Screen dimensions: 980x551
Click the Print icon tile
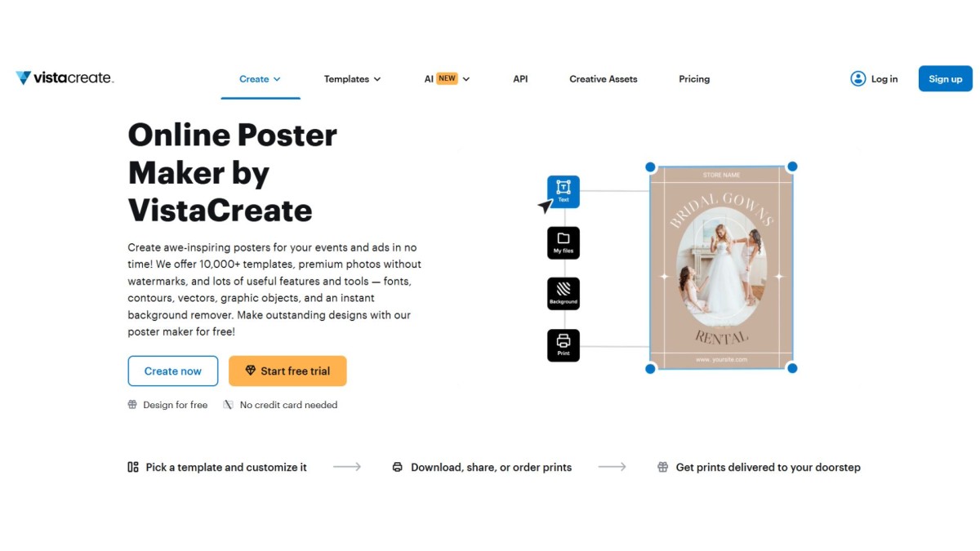[x=563, y=345]
